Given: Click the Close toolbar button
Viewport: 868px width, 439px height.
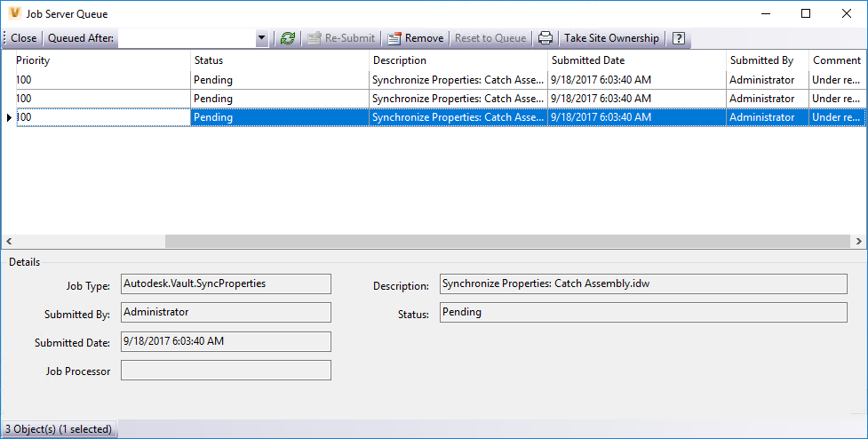Looking at the screenshot, I should pyautogui.click(x=24, y=38).
